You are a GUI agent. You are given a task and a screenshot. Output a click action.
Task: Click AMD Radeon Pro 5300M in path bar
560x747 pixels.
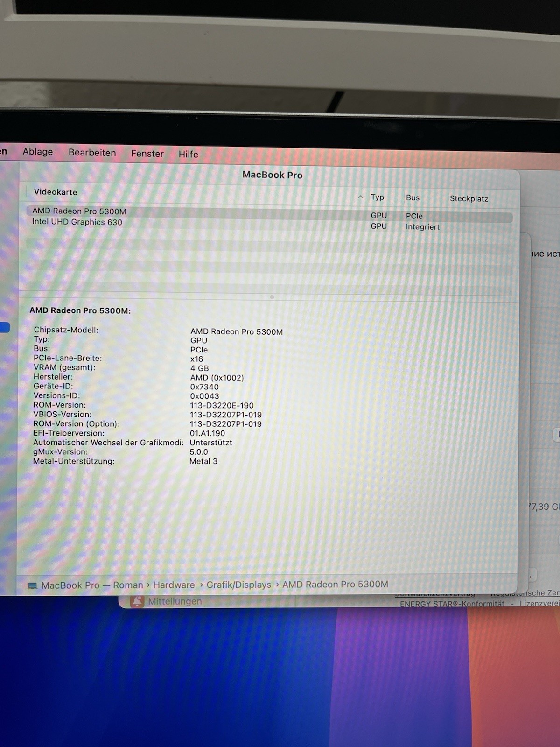[x=335, y=584]
